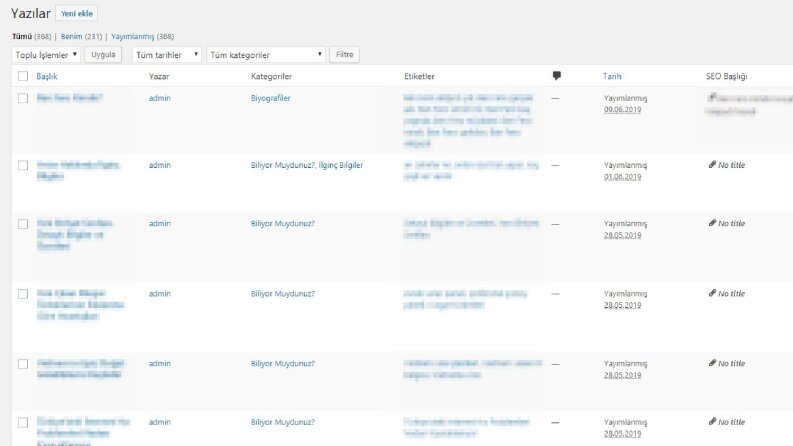Open the Tüm kategoriler category dropdown
Viewport: 793px width, 446px height.
pyautogui.click(x=266, y=55)
